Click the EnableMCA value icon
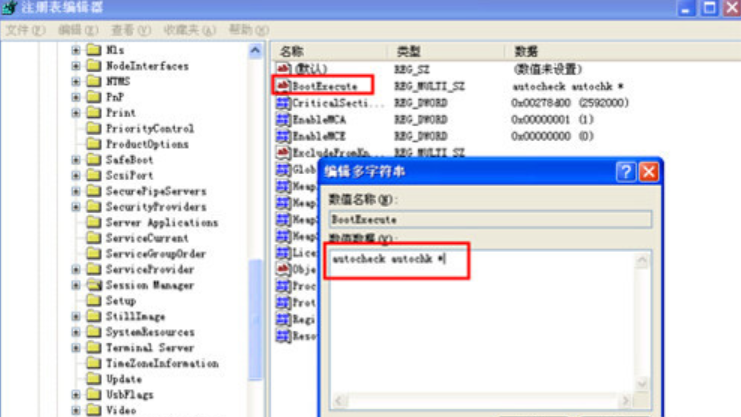This screenshot has width=741, height=417. pyautogui.click(x=284, y=119)
